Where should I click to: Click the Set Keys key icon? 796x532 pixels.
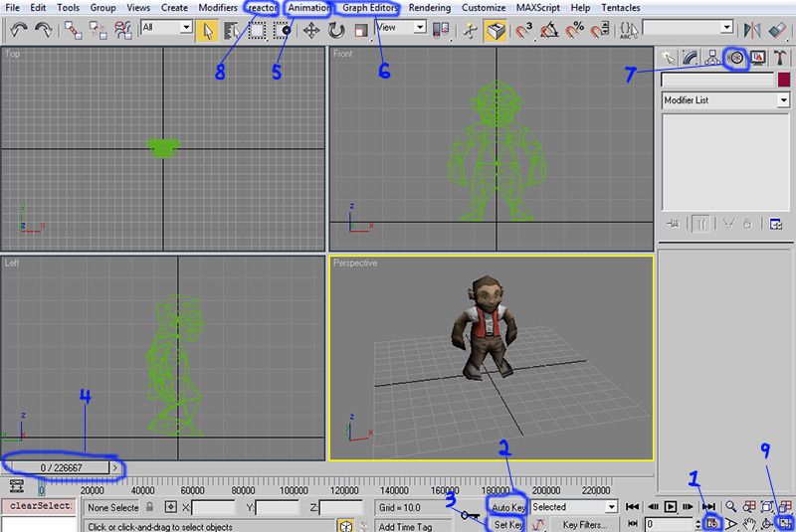[x=470, y=516]
